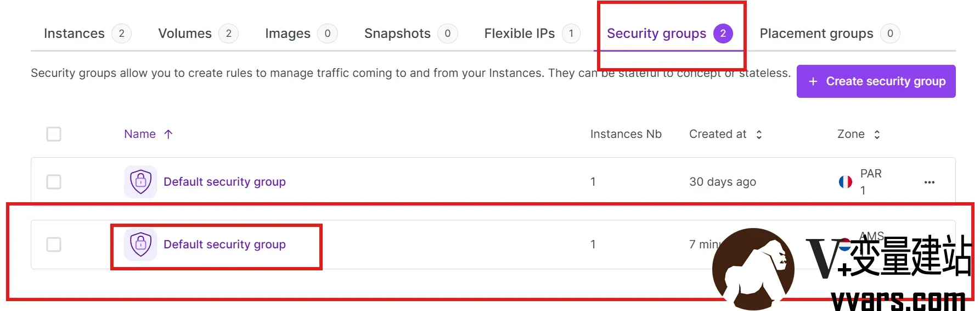
Task: Open the first Default security group link
Action: coord(224,181)
